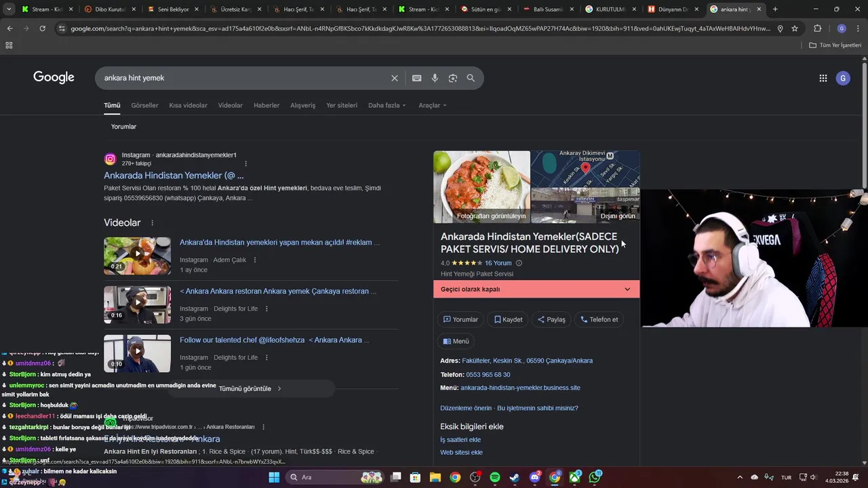Open the Ankarada Hindistan Yemekler Instagram link
This screenshot has width=868, height=488.
(x=174, y=176)
